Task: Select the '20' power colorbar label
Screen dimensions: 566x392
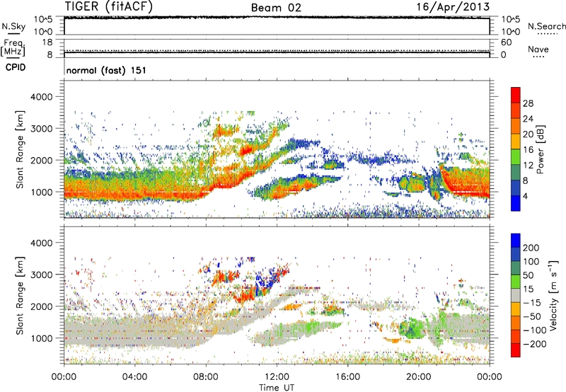Action: pyautogui.click(x=528, y=134)
